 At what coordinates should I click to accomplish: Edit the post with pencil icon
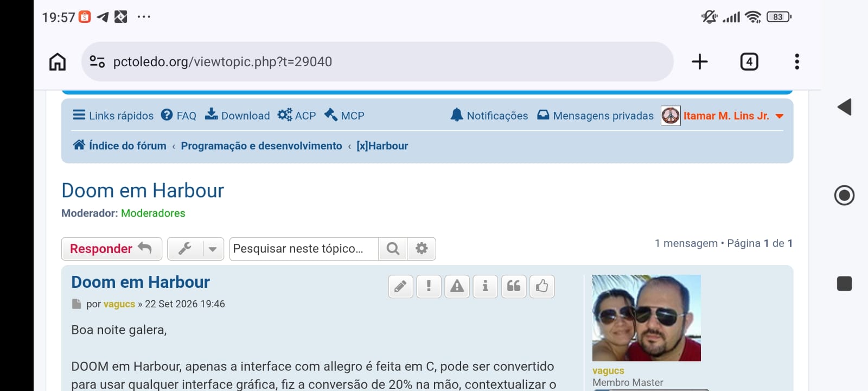[401, 286]
